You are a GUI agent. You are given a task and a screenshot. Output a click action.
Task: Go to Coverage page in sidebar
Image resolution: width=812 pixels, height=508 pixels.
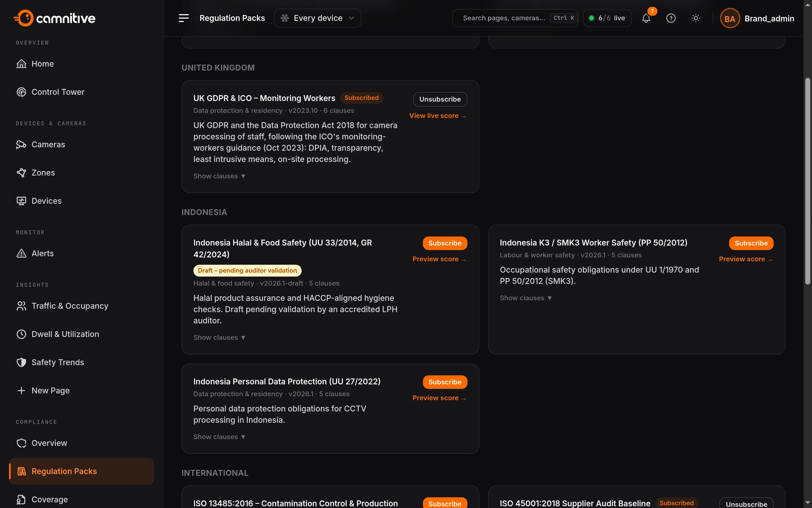81,499
